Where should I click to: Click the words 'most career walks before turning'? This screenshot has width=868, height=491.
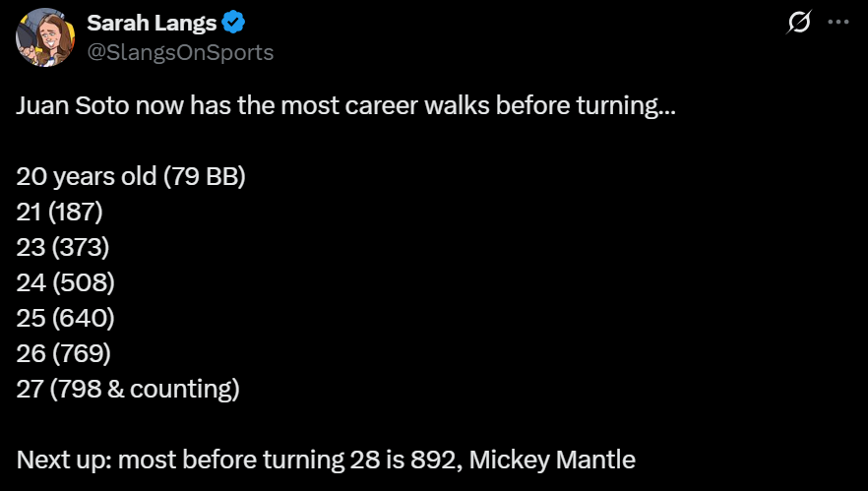(425, 105)
